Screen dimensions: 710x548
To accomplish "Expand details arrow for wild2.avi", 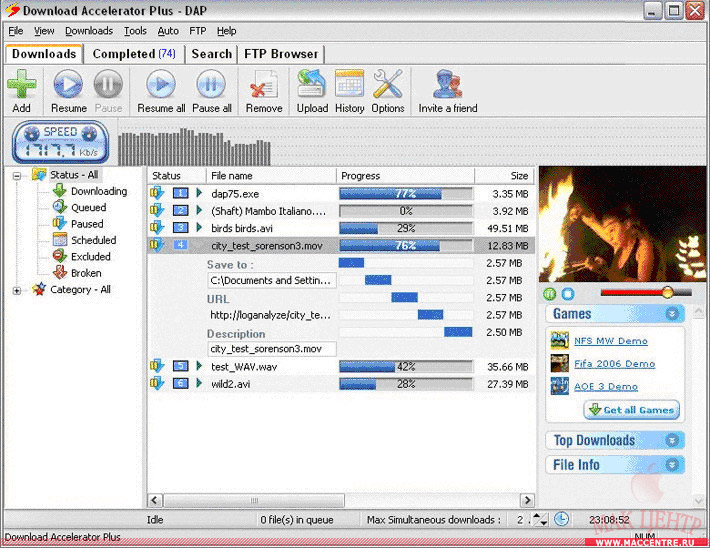I will 199,383.
